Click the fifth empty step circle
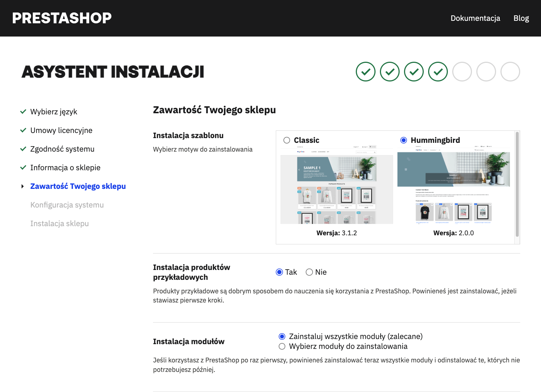Screen dimensions: 541x392 pyautogui.click(x=462, y=72)
